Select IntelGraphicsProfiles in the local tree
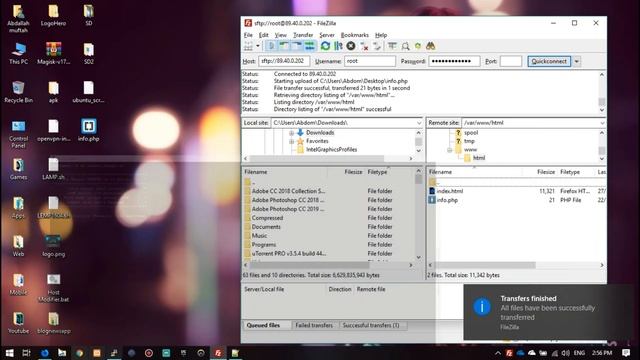Image resolution: width=640 pixels, height=360 pixels. click(x=331, y=150)
